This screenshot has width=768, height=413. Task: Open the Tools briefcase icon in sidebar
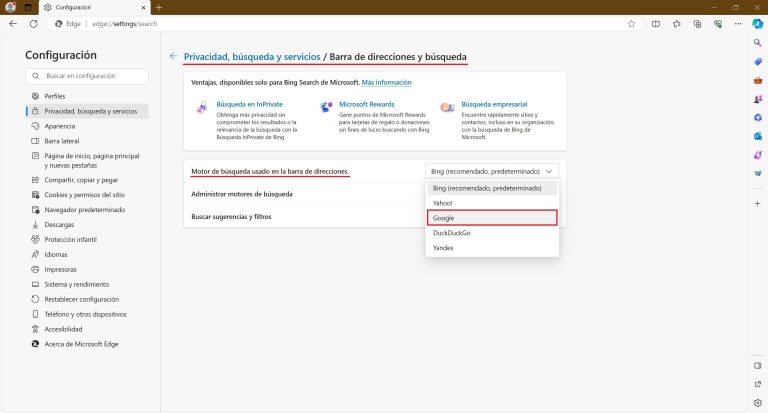pos(758,80)
